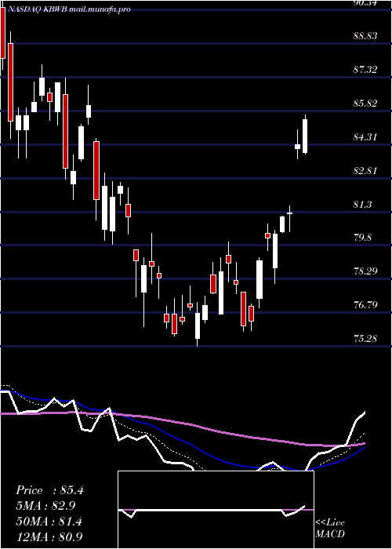The image size is (392, 549).
Task: Click the 82.81 price axis label
Action: pos(366,171)
